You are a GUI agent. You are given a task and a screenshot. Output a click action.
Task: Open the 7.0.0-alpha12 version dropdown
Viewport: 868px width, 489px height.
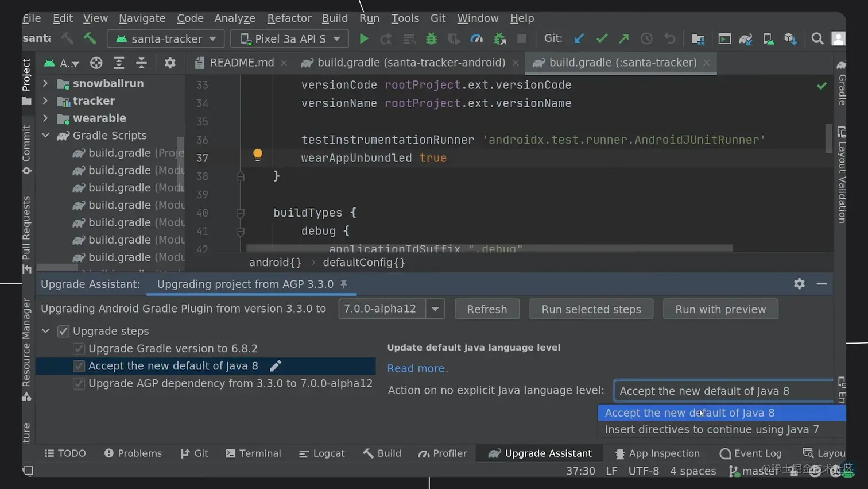pos(435,309)
